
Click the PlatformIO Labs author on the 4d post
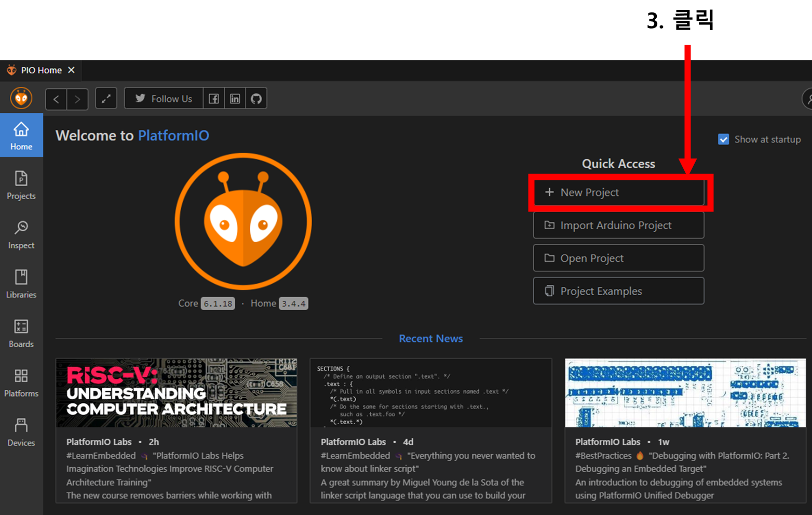353,442
